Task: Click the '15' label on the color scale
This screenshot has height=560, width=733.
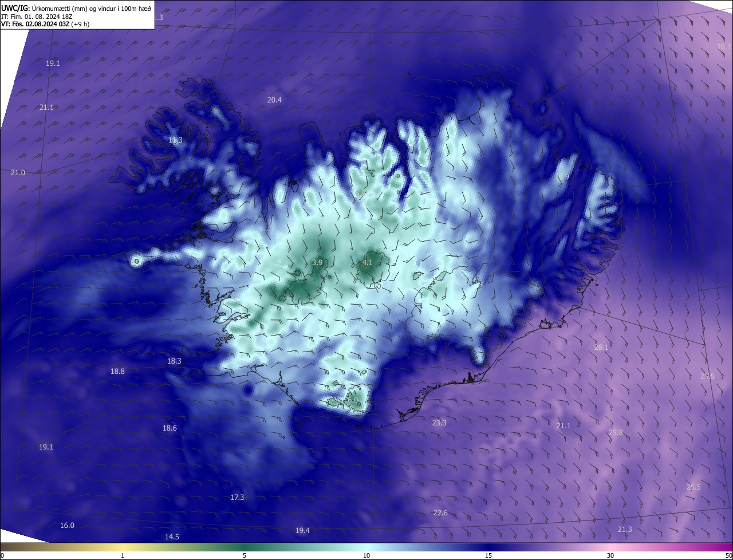Action: click(x=488, y=555)
